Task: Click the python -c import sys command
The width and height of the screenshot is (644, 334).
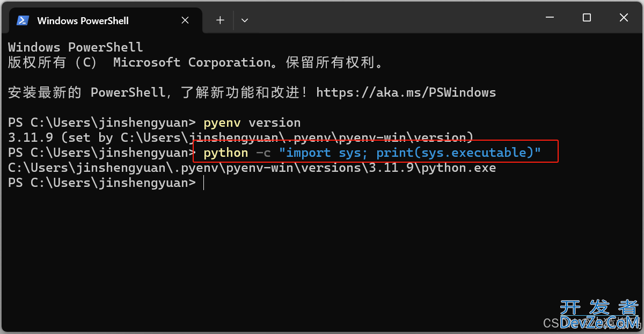Action: (x=372, y=153)
